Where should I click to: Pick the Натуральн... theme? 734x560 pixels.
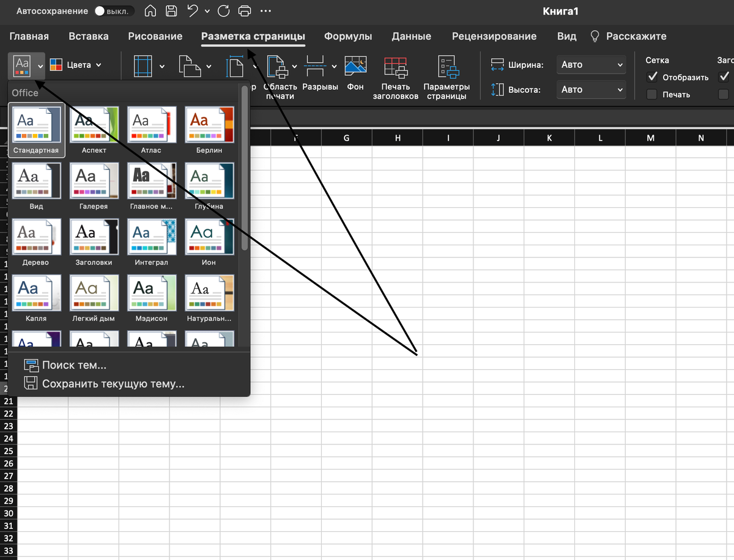[x=209, y=299]
